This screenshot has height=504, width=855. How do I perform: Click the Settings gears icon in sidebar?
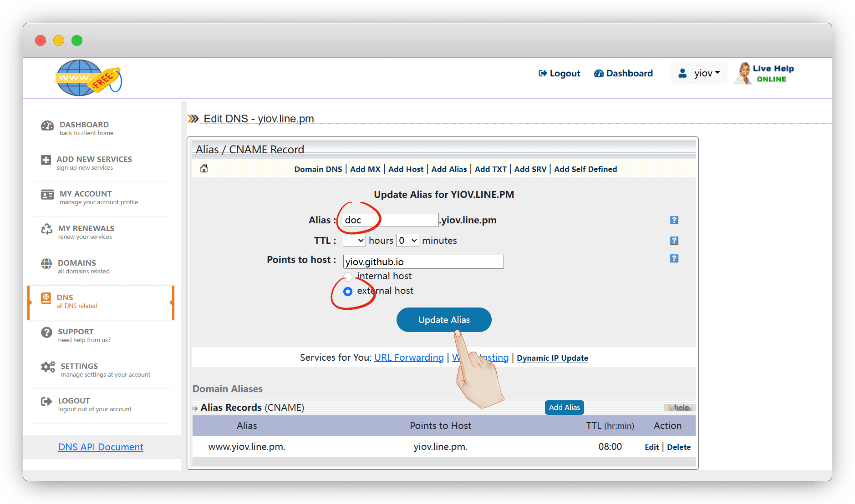click(x=48, y=367)
